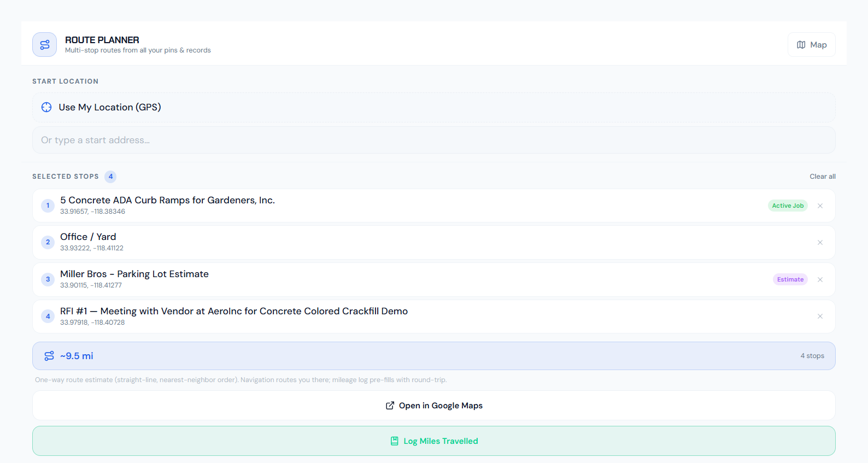Click the Estimate badge on Miller Bros
This screenshot has height=463, width=868.
click(790, 279)
